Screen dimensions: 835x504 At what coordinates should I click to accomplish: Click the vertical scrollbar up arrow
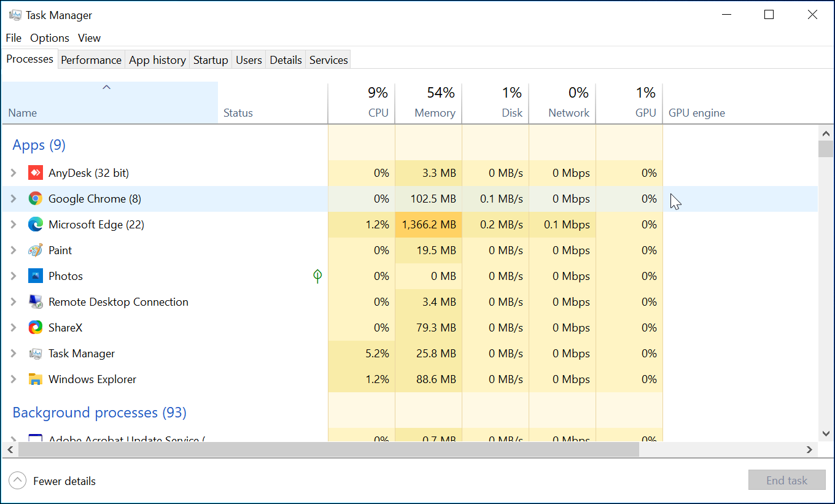826,133
